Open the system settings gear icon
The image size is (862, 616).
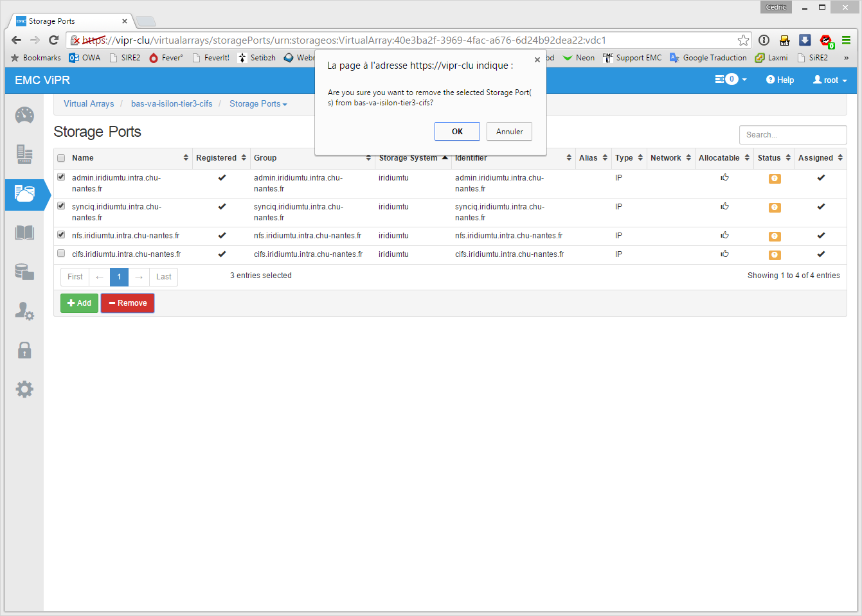[24, 389]
